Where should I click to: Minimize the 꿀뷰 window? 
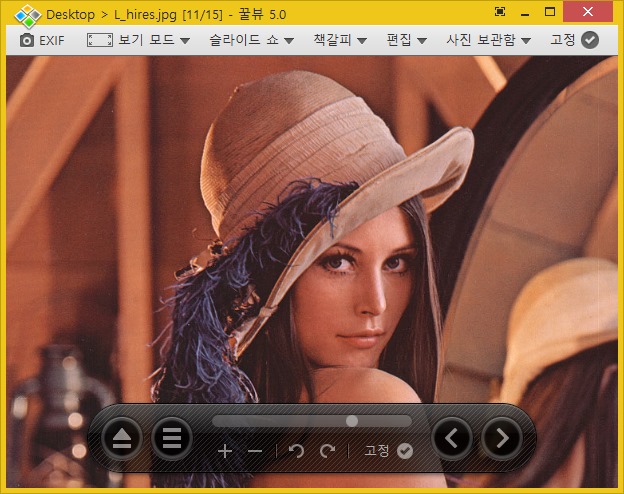coord(525,13)
